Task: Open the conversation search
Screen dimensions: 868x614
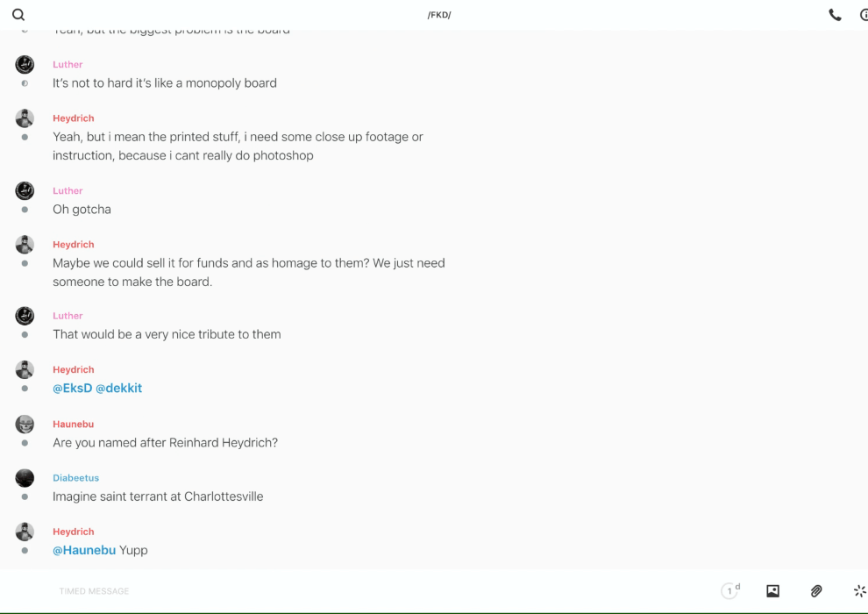Action: [18, 15]
